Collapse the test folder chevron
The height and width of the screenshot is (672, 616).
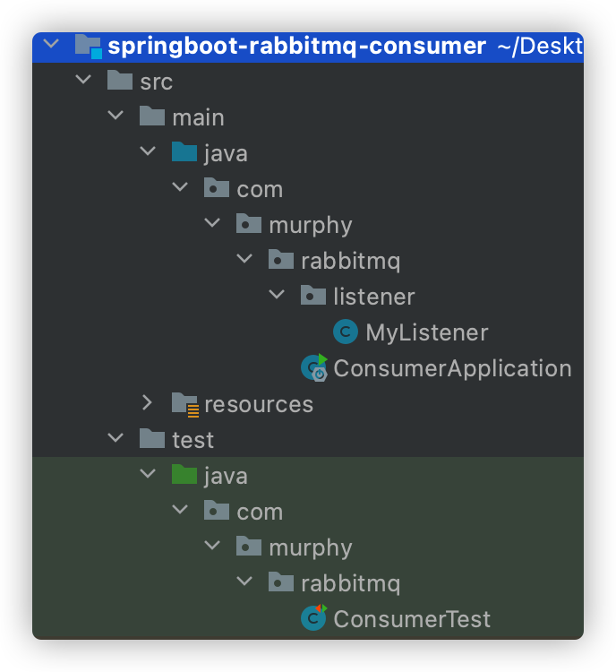click(115, 437)
